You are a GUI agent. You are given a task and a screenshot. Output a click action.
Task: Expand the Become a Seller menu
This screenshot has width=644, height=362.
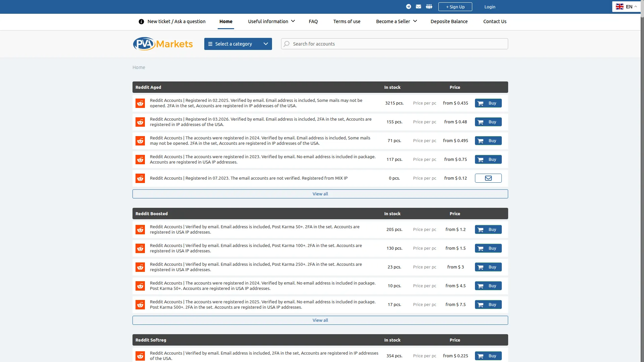396,21
